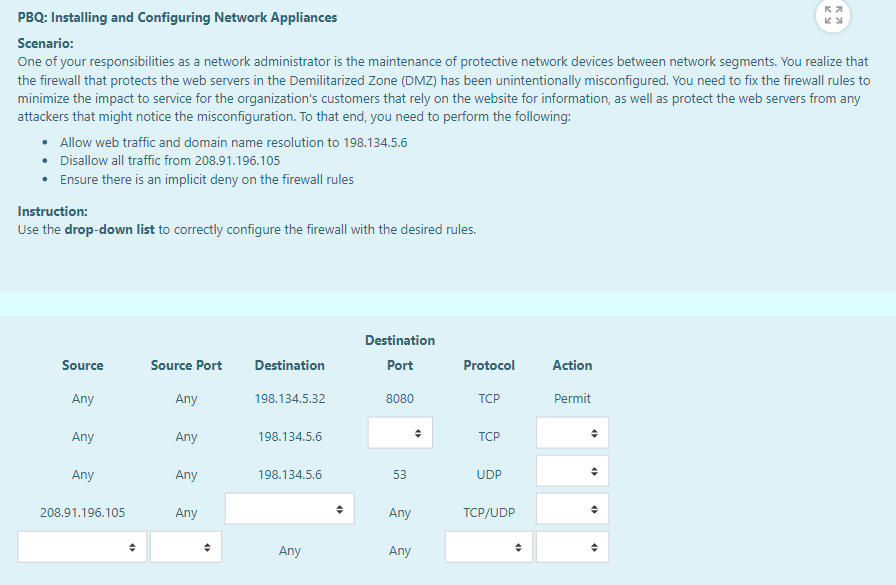This screenshot has width=896, height=585.
Task: Click the Destination Port column header
Action: coord(400,352)
